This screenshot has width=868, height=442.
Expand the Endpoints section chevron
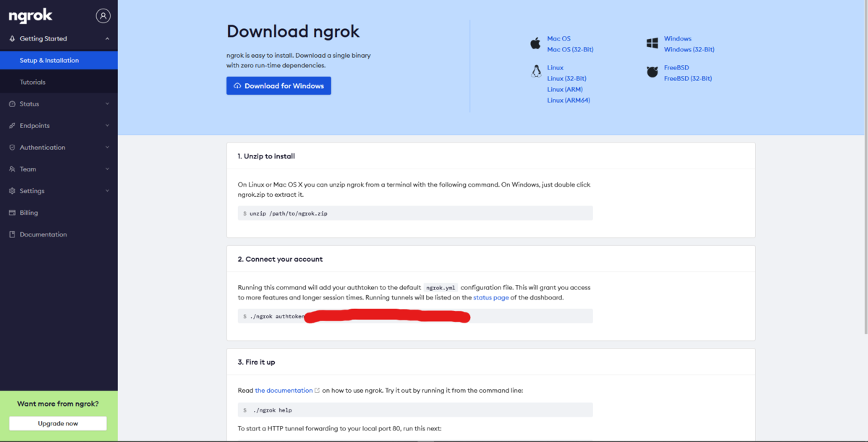(x=107, y=126)
